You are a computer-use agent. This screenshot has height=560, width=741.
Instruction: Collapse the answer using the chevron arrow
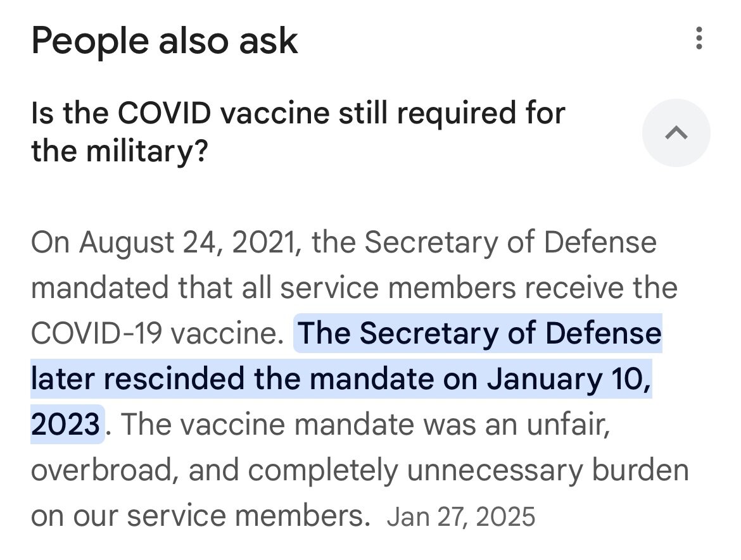tap(676, 133)
